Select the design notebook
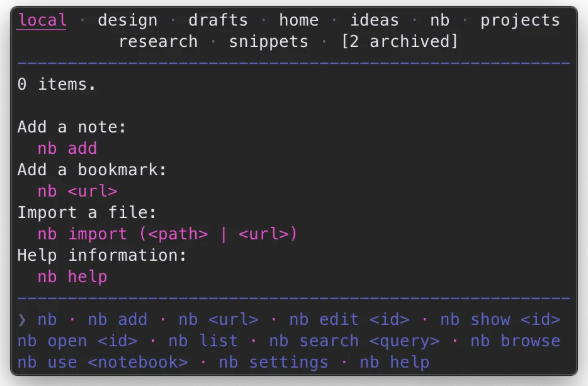The height and width of the screenshot is (386, 588). 128,21
